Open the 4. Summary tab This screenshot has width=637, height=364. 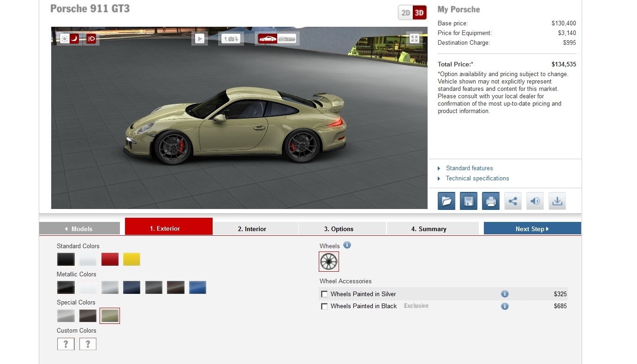[433, 228]
